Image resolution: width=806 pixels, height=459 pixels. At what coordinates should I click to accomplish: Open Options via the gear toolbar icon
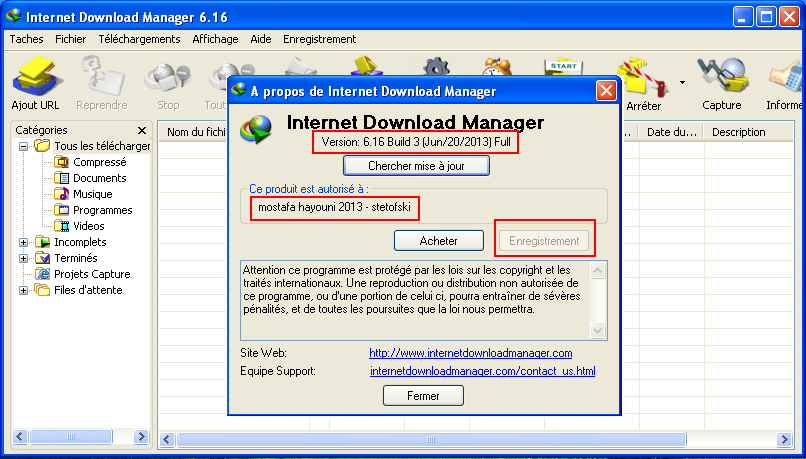436,67
